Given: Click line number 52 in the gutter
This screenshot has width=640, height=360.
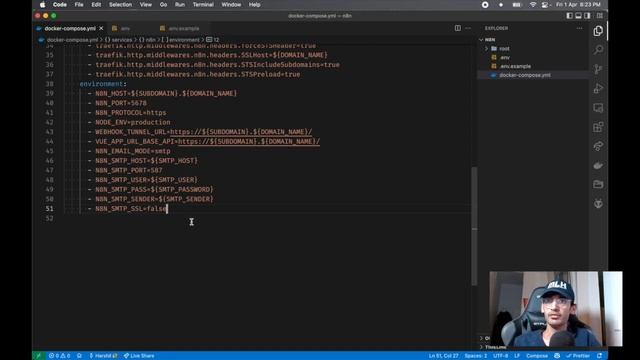Looking at the screenshot, I should [49, 218].
